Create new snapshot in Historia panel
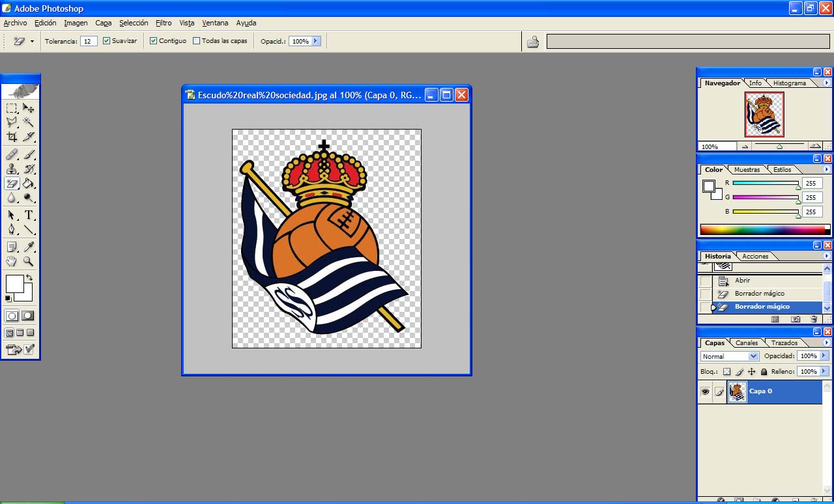 coord(796,319)
